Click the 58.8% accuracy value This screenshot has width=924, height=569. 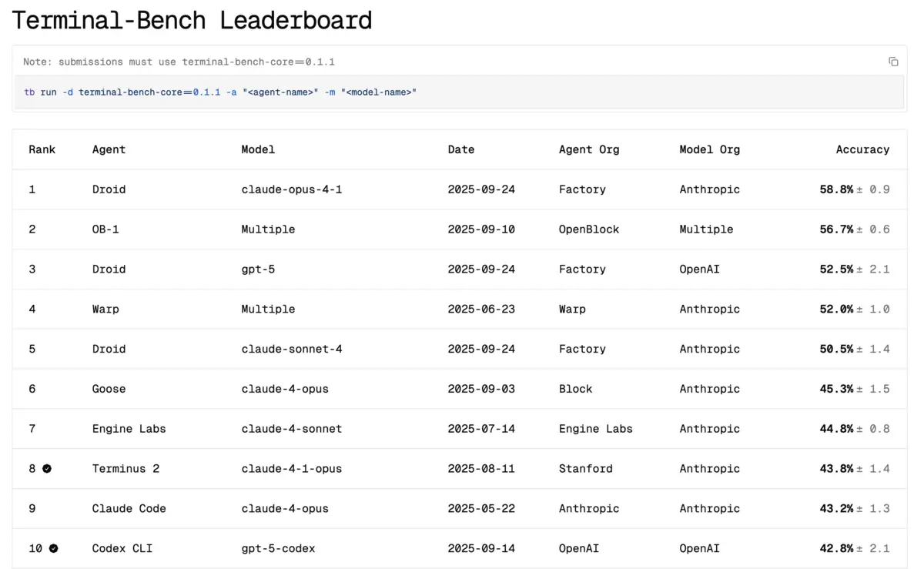(x=836, y=189)
